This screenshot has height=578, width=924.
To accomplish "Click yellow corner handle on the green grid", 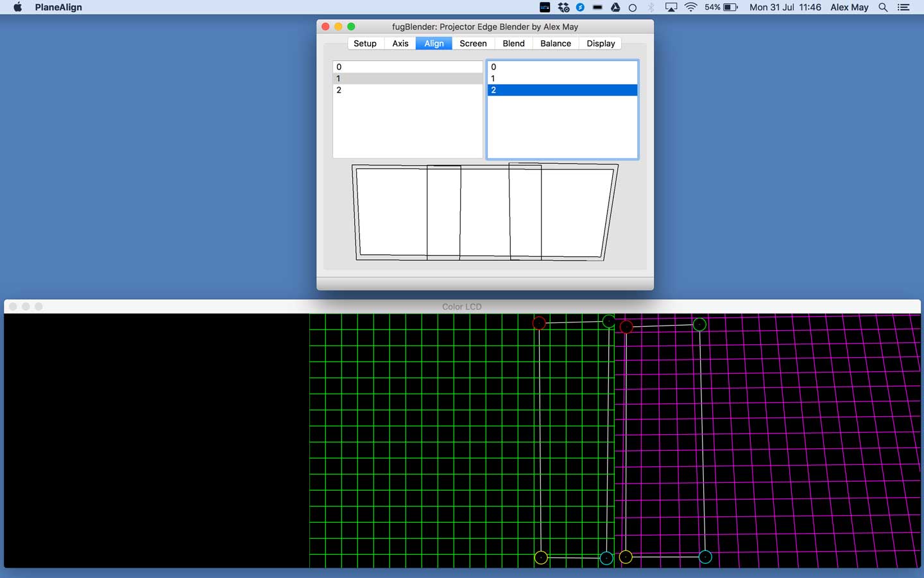I will (541, 557).
